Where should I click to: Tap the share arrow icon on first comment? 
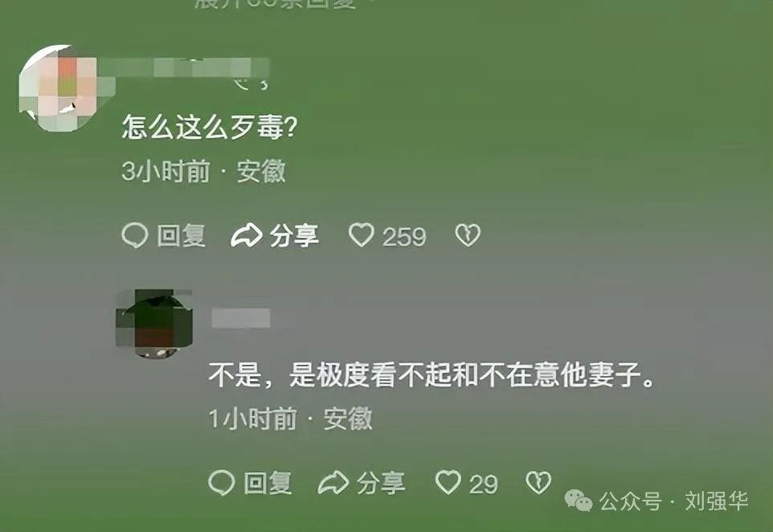tap(247, 235)
